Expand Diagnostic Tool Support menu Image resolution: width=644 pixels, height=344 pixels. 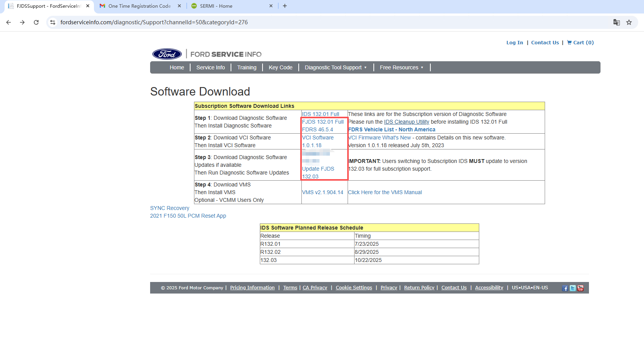(x=335, y=67)
